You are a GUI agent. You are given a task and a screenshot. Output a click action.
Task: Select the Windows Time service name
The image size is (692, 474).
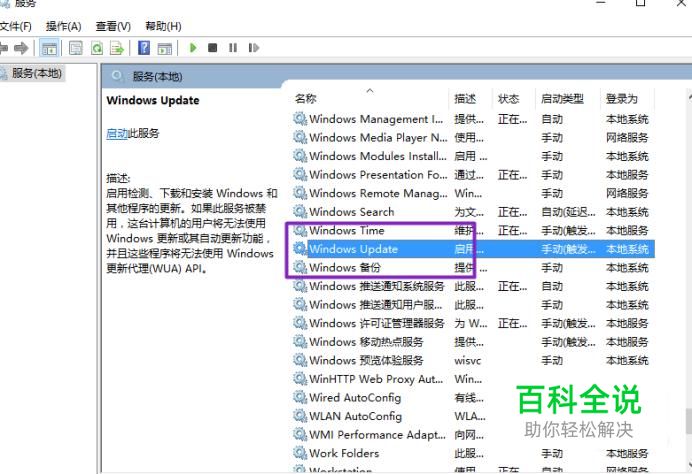pyautogui.click(x=347, y=230)
